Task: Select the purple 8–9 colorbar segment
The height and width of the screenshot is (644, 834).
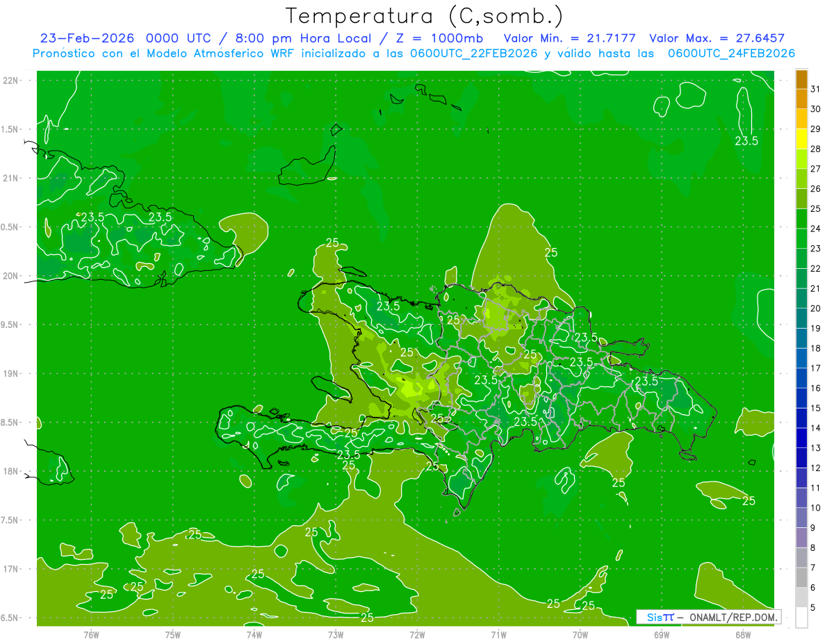Action: pos(801,538)
